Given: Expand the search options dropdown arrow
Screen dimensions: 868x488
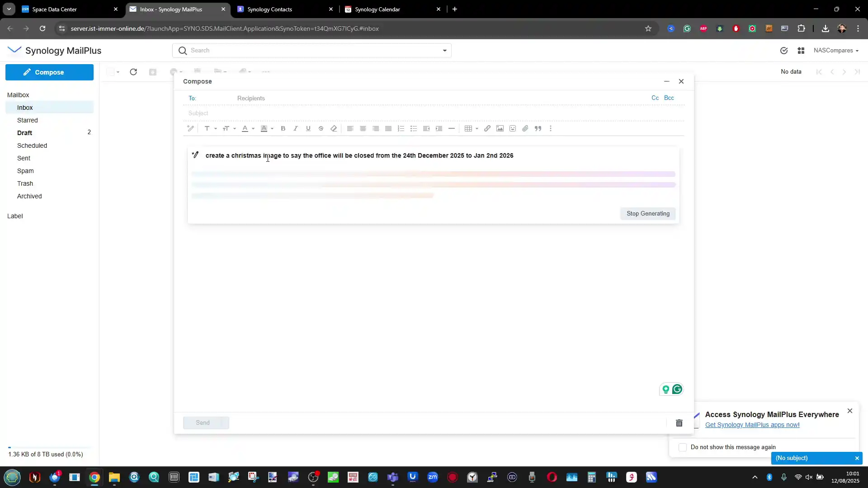Looking at the screenshot, I should point(445,51).
